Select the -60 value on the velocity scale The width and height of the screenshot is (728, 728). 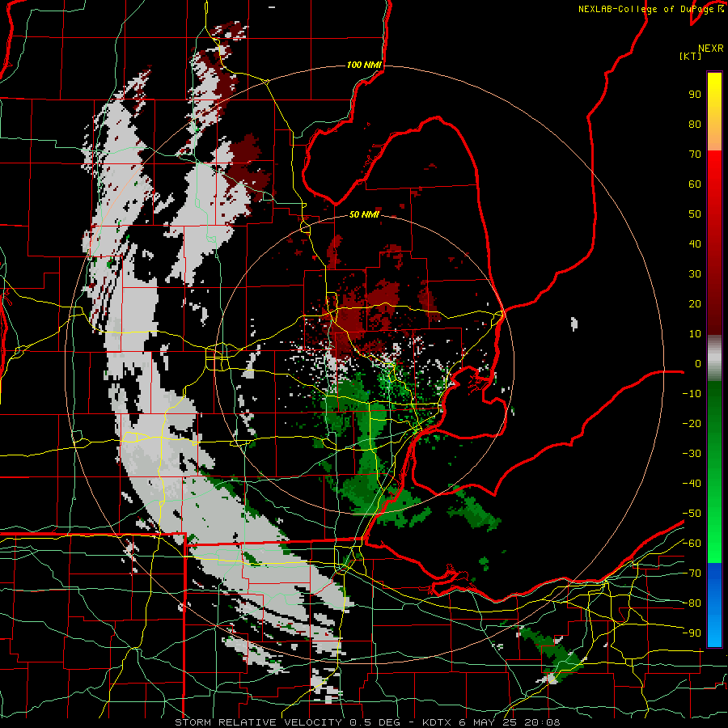click(x=692, y=544)
